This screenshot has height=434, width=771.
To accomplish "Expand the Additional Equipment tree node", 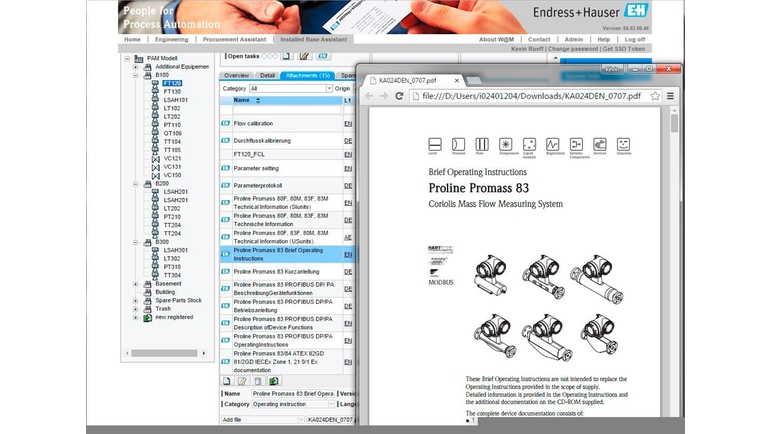I will pos(135,67).
